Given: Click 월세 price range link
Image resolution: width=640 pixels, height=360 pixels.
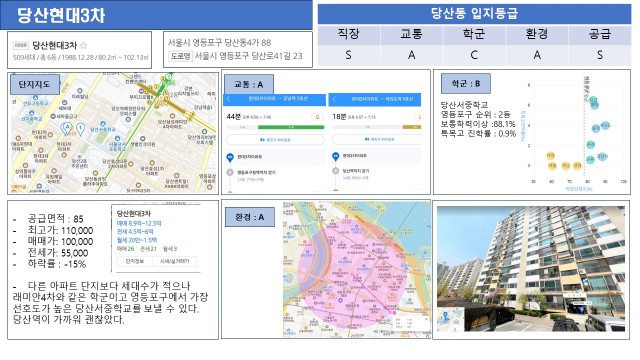Looking at the screenshot, I should [137, 240].
